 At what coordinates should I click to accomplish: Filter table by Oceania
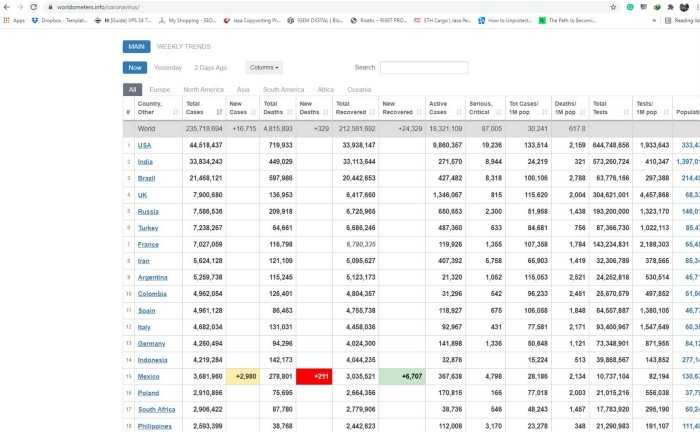[x=359, y=90]
